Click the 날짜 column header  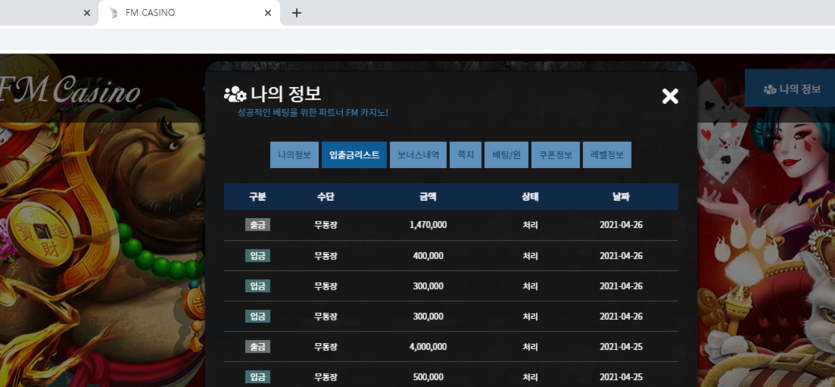(621, 196)
